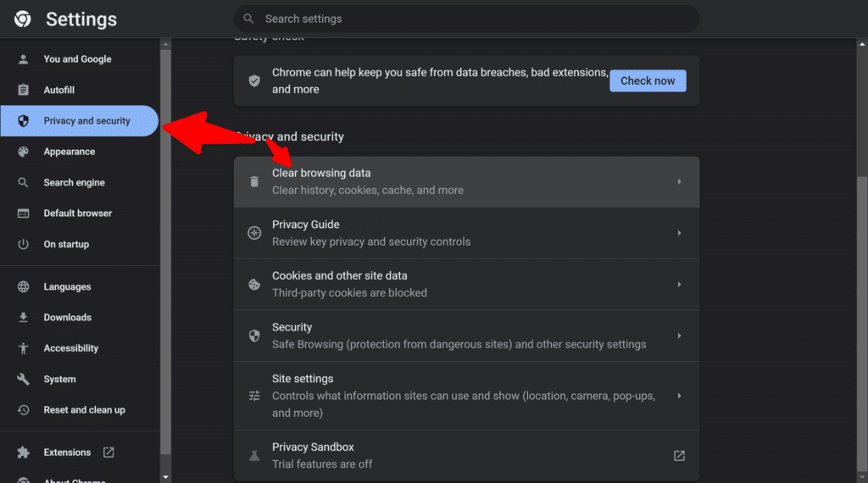Open Reset and clean up section
The height and width of the screenshot is (483, 868).
tap(80, 410)
